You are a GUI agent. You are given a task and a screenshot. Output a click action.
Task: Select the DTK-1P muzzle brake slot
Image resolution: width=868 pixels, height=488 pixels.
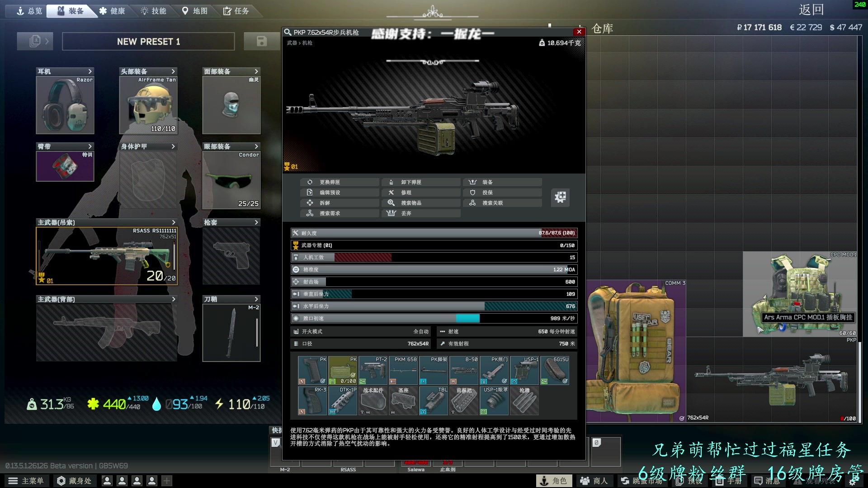click(343, 401)
